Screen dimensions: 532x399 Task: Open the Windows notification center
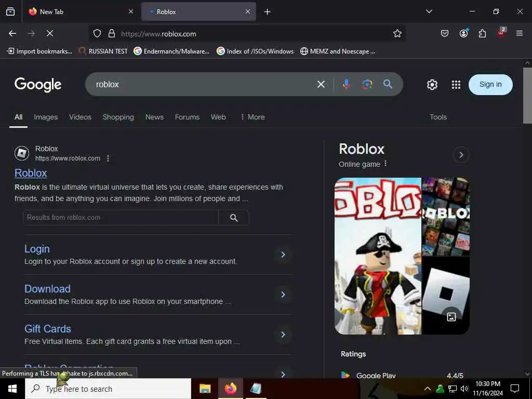coord(515,389)
